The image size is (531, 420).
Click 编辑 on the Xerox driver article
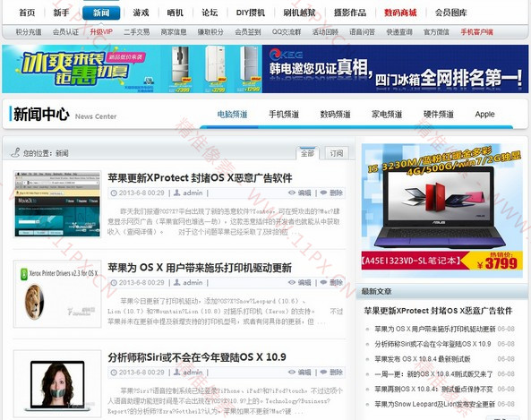click(304, 282)
